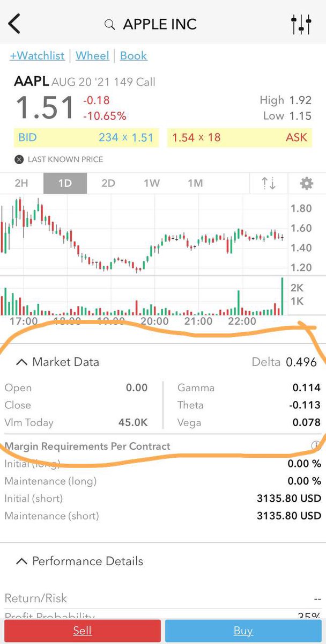The width and height of the screenshot is (326, 644).
Task: Select the 1D timeframe tab
Action: (65, 183)
